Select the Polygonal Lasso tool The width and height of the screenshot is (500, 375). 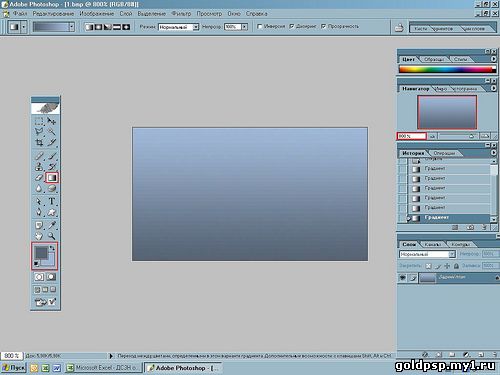point(39,131)
